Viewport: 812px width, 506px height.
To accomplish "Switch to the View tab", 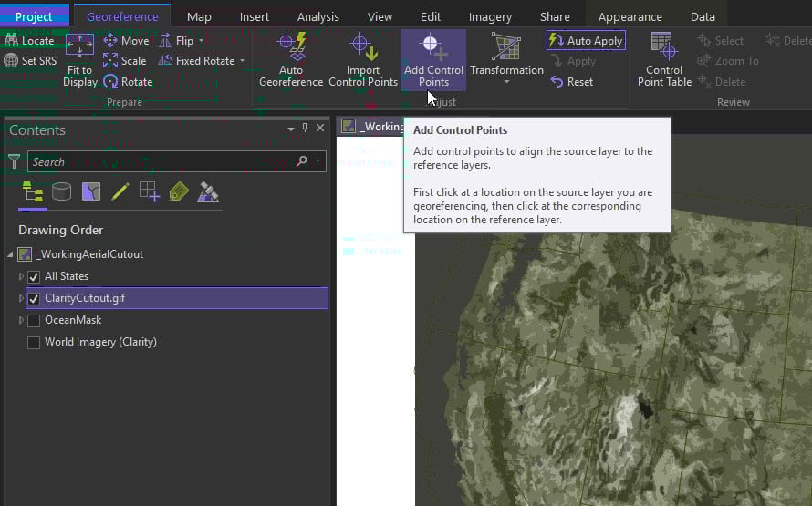I will pos(380,16).
